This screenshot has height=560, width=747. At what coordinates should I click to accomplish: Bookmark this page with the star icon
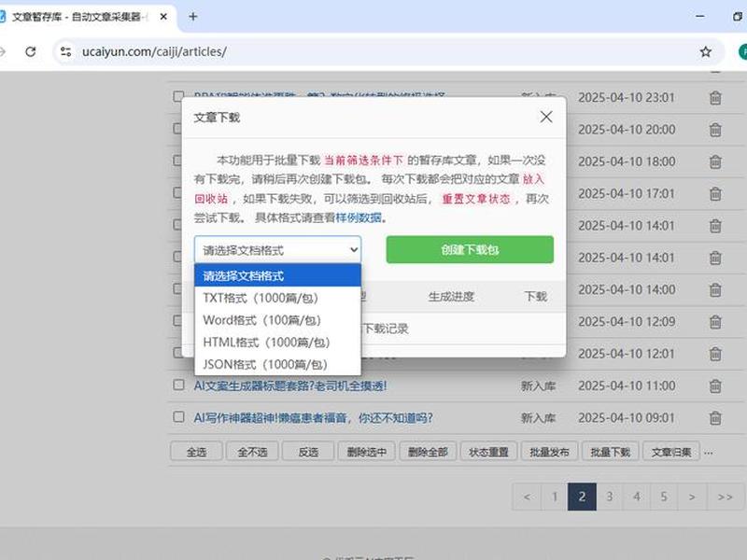[x=706, y=51]
